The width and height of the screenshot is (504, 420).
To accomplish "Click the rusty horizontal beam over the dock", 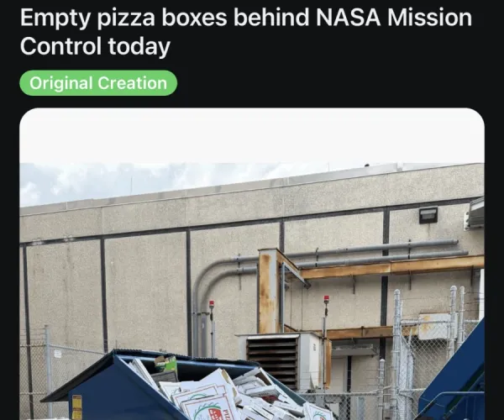I will point(386,267).
